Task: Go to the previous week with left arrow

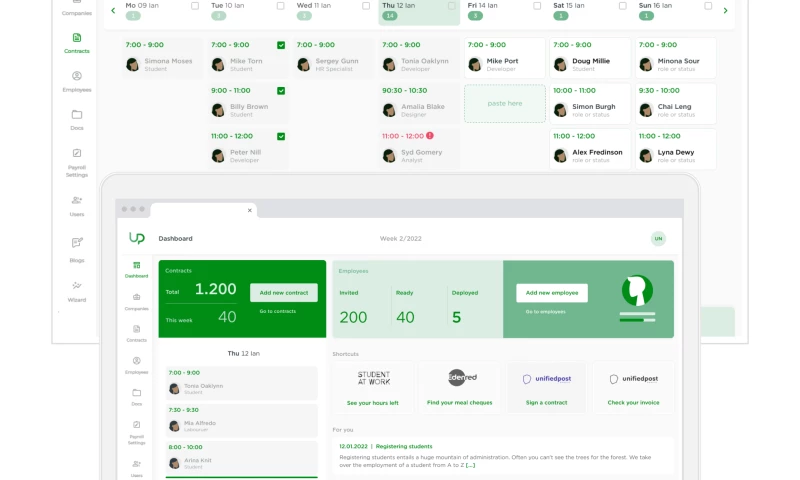Action: point(113,10)
